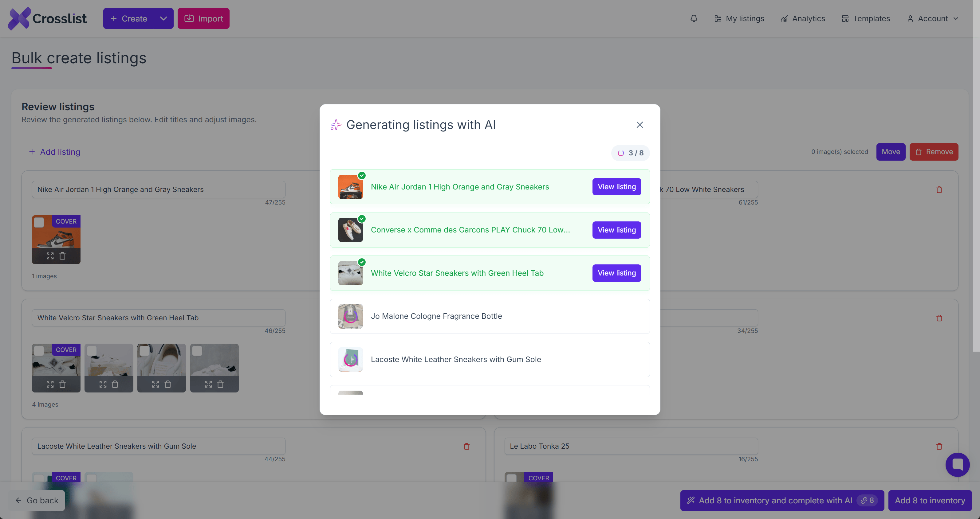Image resolution: width=980 pixels, height=519 pixels.
Task: Open the chat support bubble
Action: [957, 465]
